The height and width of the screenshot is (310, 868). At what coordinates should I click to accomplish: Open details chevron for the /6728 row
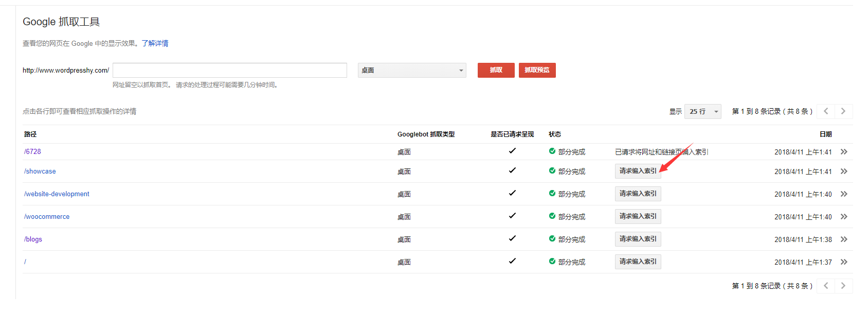coord(844,152)
